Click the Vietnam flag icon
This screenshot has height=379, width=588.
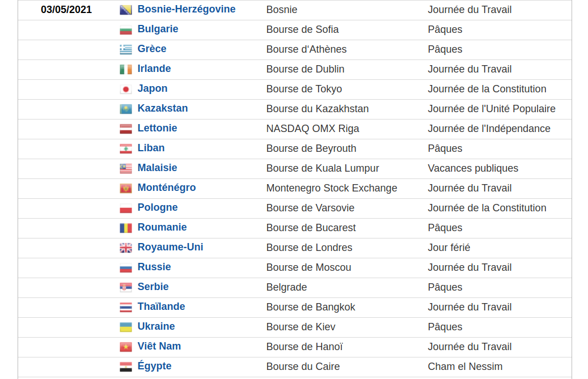pos(125,347)
